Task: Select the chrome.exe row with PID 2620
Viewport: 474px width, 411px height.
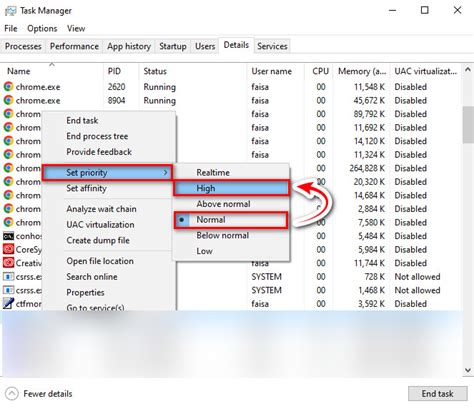Action: (x=232, y=87)
